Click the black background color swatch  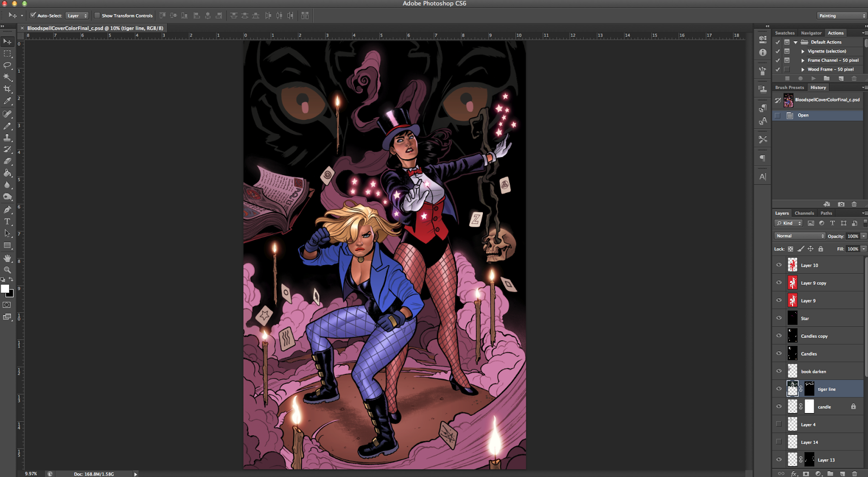click(11, 294)
